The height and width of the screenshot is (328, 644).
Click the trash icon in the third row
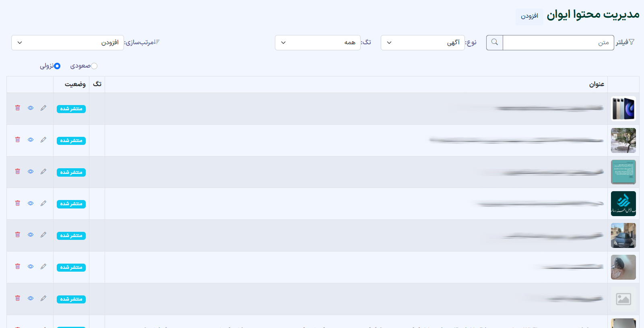pos(17,171)
